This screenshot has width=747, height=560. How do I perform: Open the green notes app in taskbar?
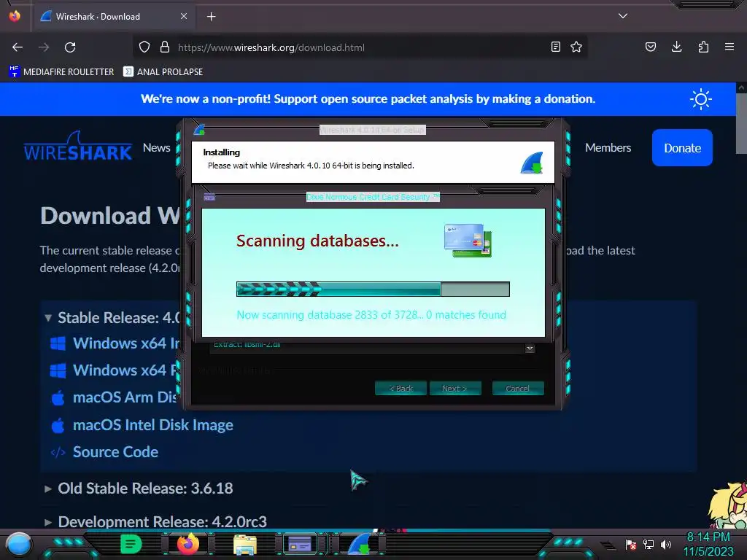click(131, 544)
